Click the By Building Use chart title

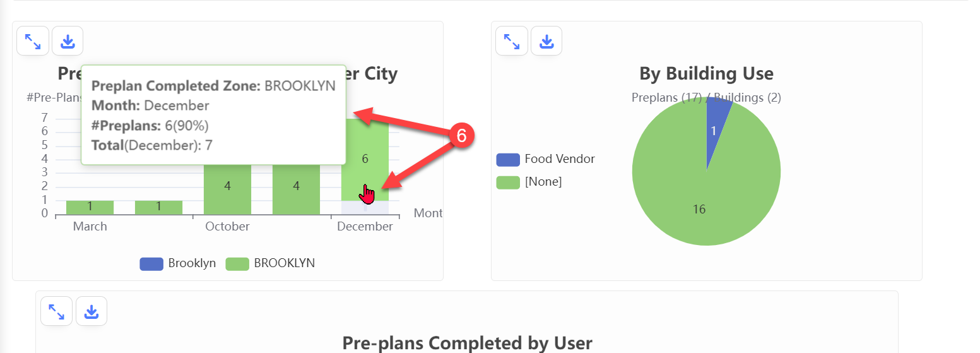tap(706, 73)
